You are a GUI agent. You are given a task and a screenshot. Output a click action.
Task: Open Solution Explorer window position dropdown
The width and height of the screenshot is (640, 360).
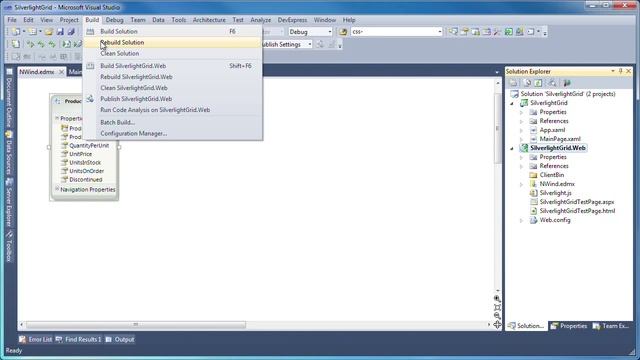[613, 71]
